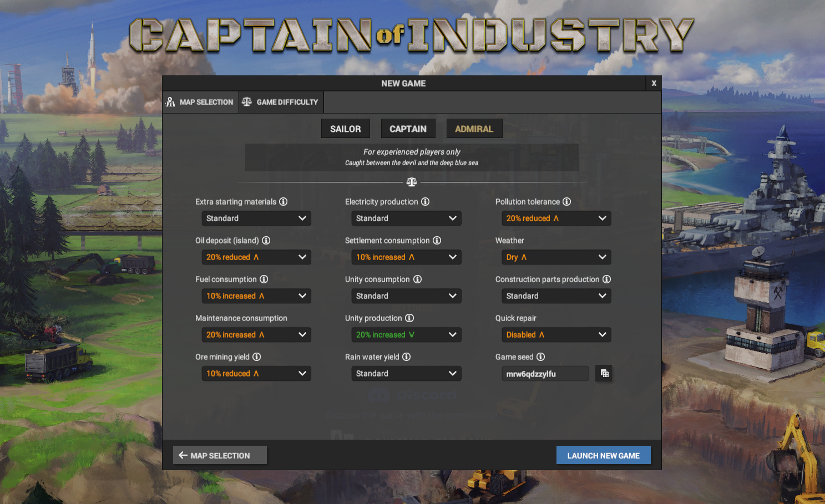Open Electricity production dropdown
Viewport: 825px width, 504px height.
point(406,218)
